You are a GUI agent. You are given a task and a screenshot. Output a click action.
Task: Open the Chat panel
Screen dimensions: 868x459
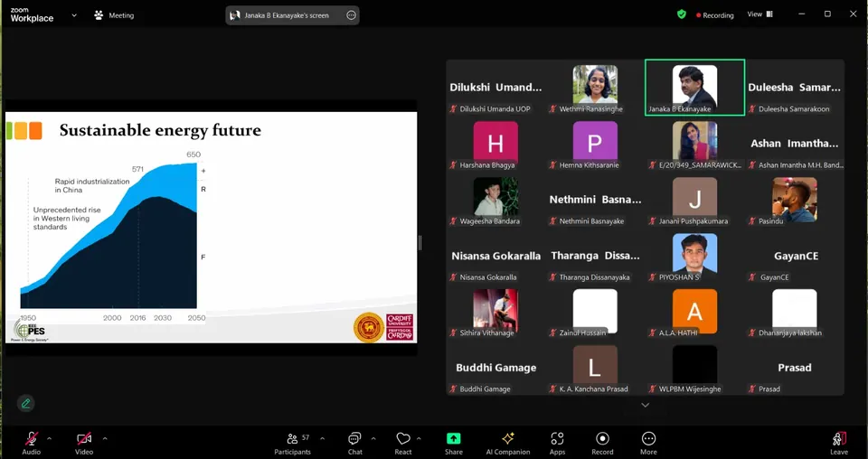point(354,443)
